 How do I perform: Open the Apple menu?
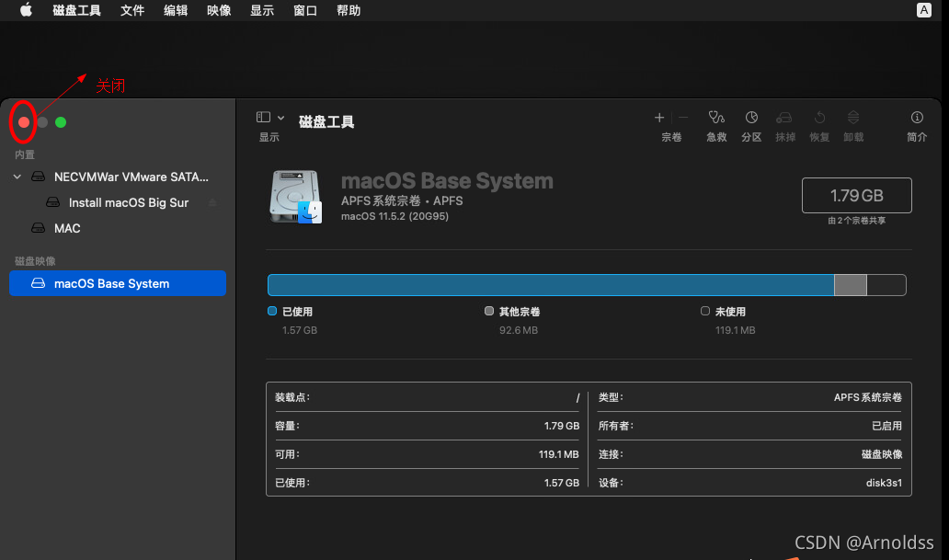26,10
